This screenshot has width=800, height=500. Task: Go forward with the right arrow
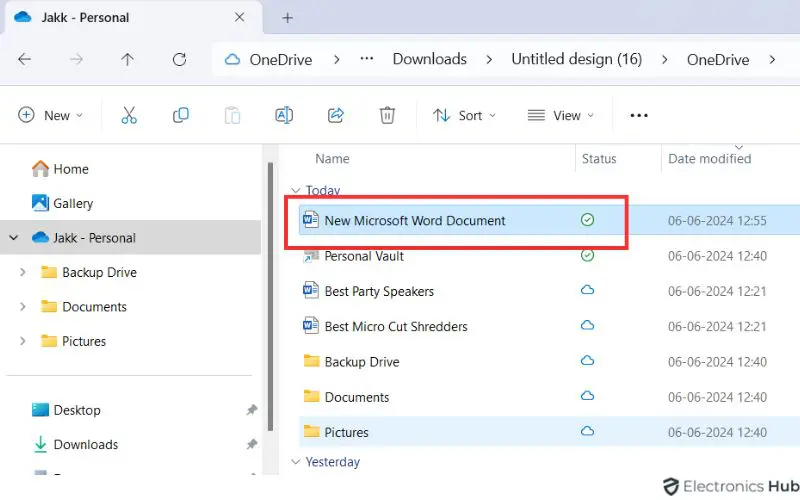pyautogui.click(x=76, y=60)
